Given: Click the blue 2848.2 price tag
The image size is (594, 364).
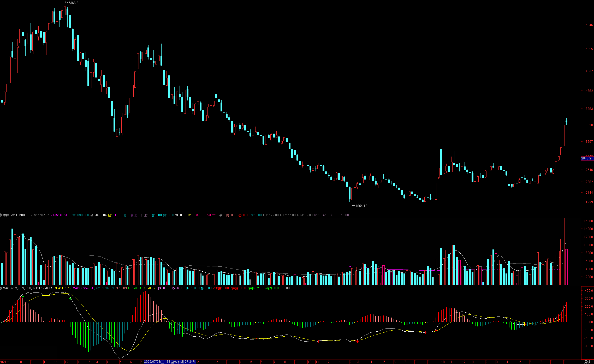Looking at the screenshot, I should click(586, 158).
